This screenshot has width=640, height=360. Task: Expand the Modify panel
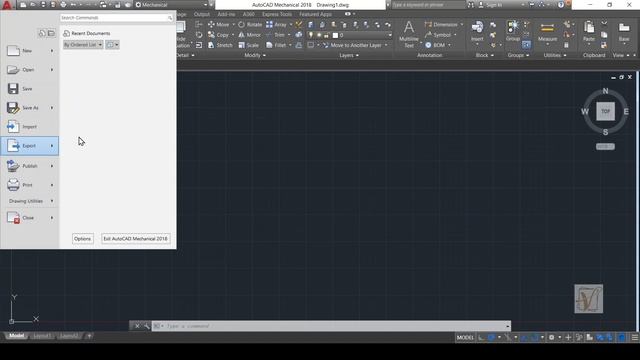[x=255, y=55]
